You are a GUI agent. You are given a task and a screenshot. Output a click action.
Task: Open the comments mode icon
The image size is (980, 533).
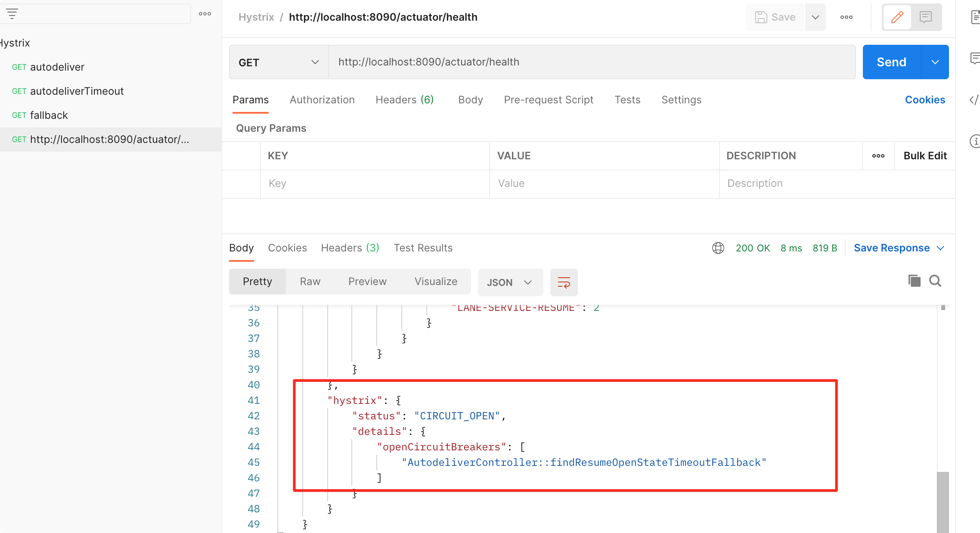(926, 17)
